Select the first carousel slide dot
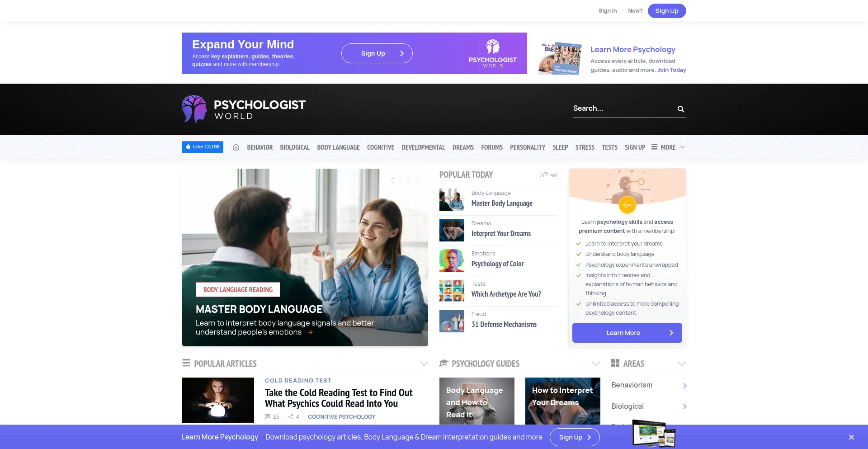868x449 pixels. 393,180
